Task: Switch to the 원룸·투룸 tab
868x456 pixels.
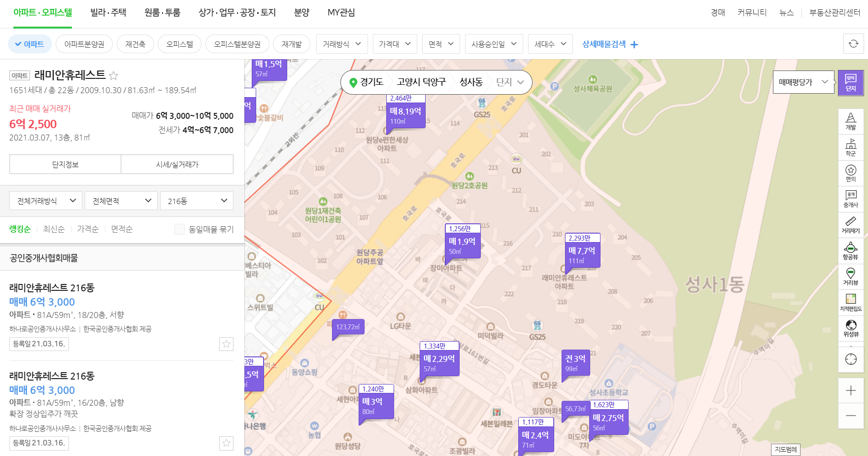Action: (163, 13)
